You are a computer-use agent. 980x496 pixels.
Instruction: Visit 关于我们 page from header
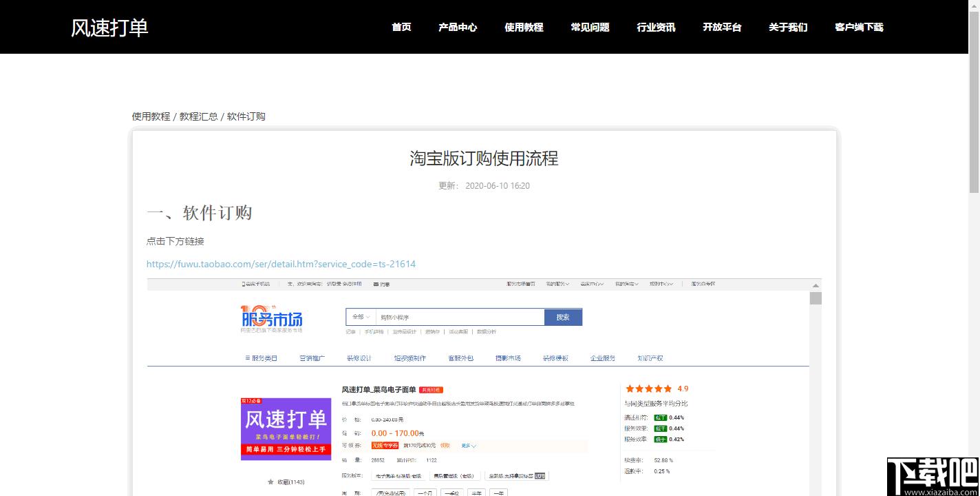(788, 28)
